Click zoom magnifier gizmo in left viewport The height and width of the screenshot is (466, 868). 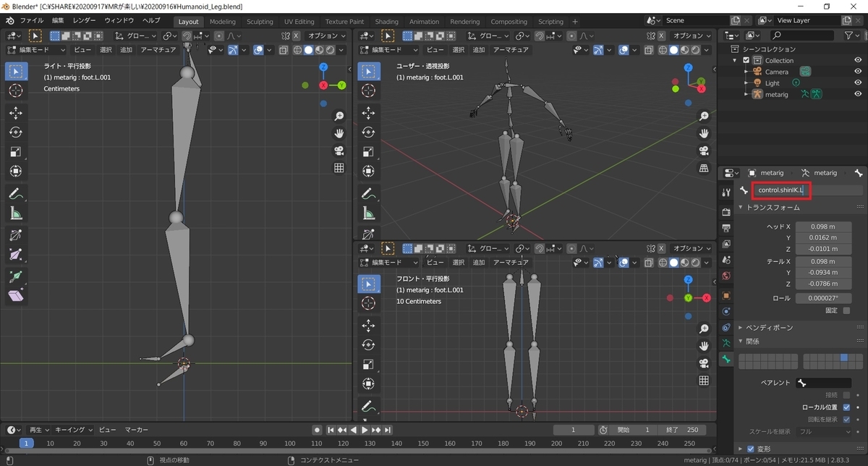pos(339,116)
